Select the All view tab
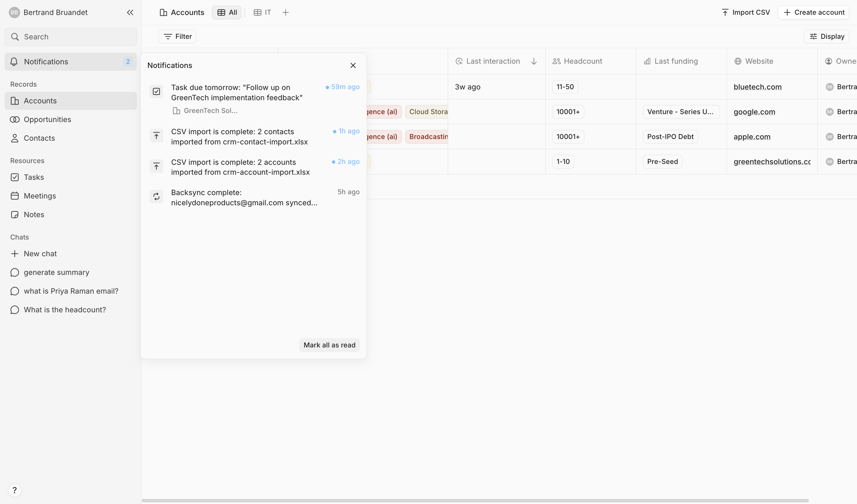Image resolution: width=857 pixels, height=504 pixels. point(227,12)
